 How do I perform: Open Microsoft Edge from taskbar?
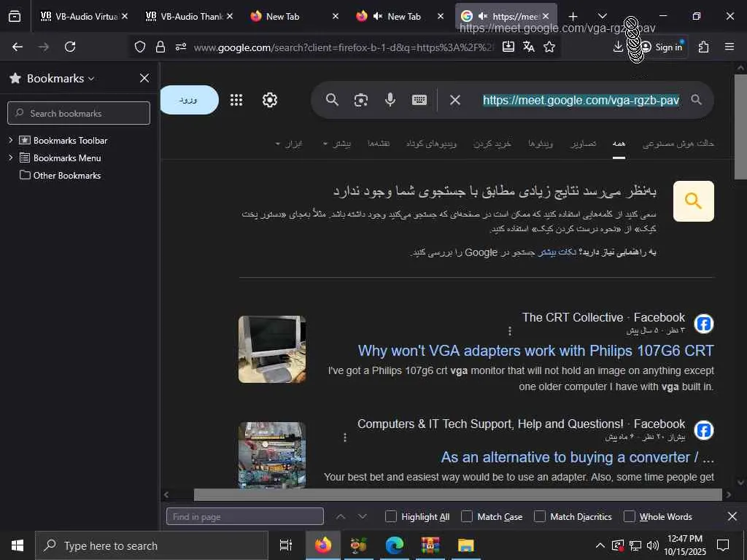point(395,545)
